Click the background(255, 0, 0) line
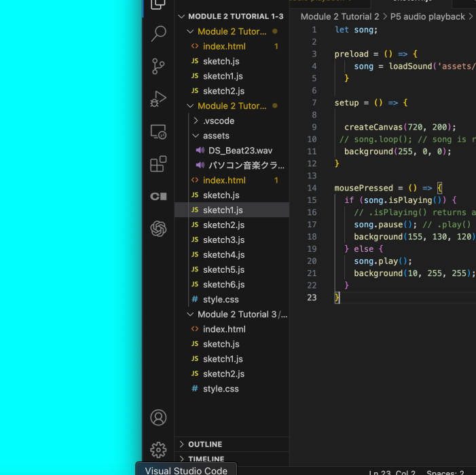Screen dimensions: 476x475 pos(398,151)
